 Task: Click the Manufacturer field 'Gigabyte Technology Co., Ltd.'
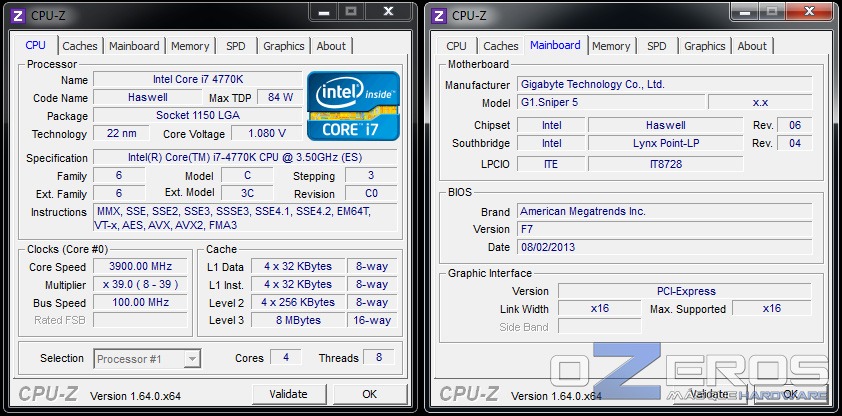click(665, 84)
